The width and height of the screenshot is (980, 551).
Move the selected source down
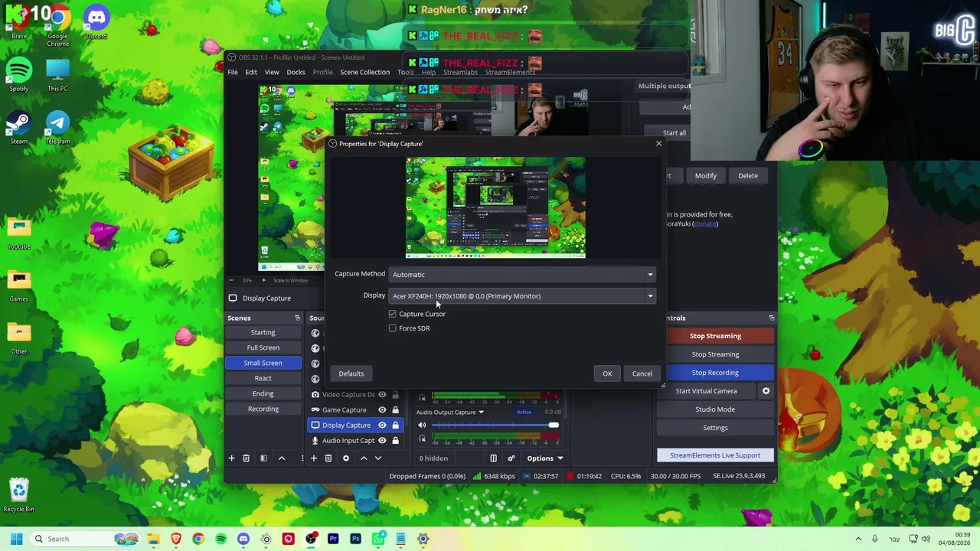[x=377, y=458]
